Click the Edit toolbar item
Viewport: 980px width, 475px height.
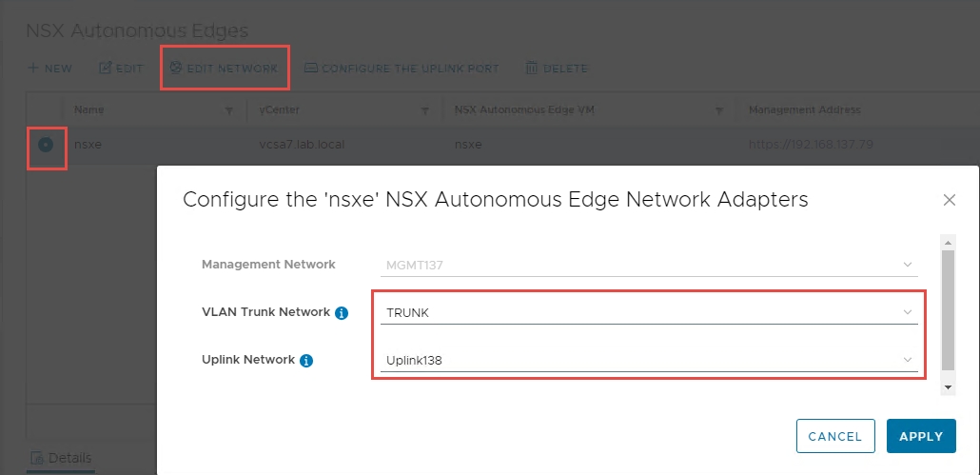pyautogui.click(x=121, y=69)
